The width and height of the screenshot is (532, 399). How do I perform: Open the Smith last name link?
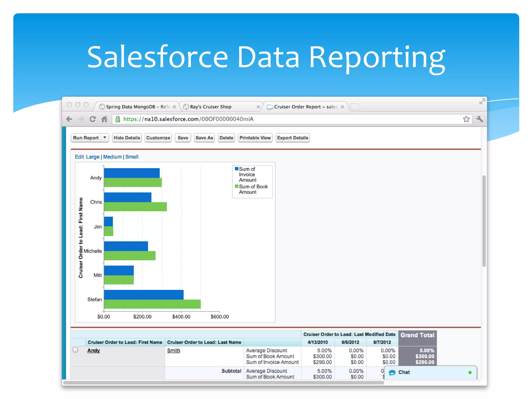[x=174, y=350]
